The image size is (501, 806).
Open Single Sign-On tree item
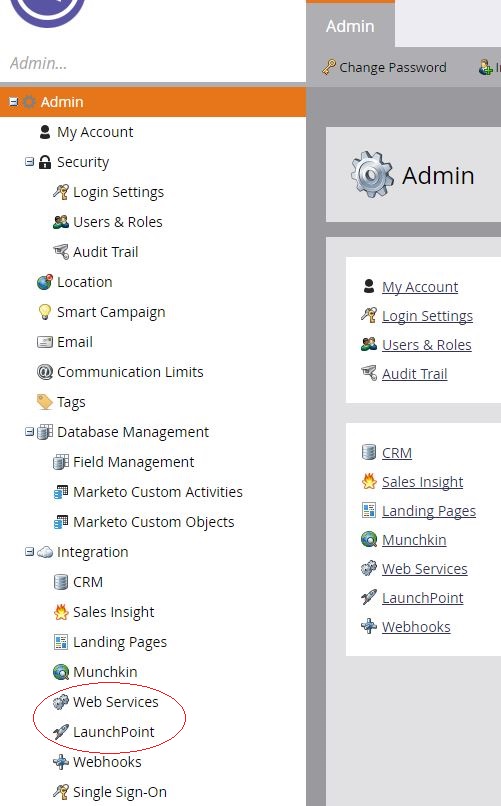point(120,792)
